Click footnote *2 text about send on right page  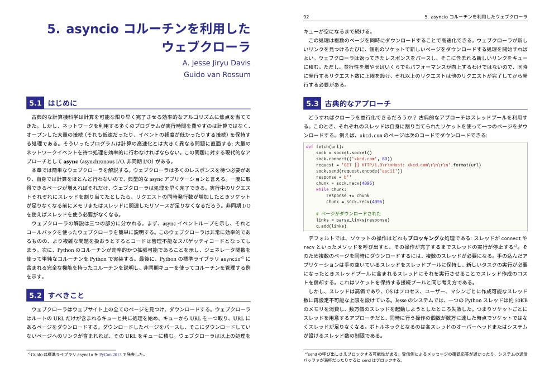click(x=415, y=357)
